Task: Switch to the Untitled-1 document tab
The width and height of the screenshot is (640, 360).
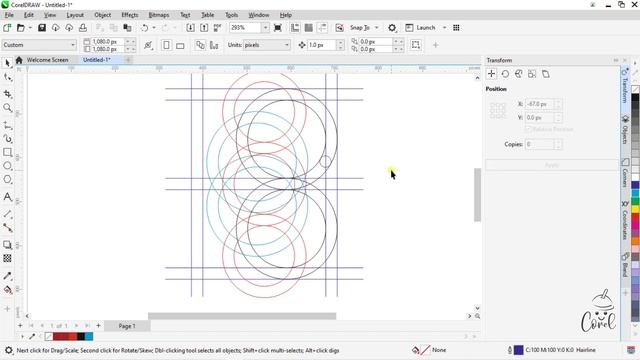Action: 97,60
